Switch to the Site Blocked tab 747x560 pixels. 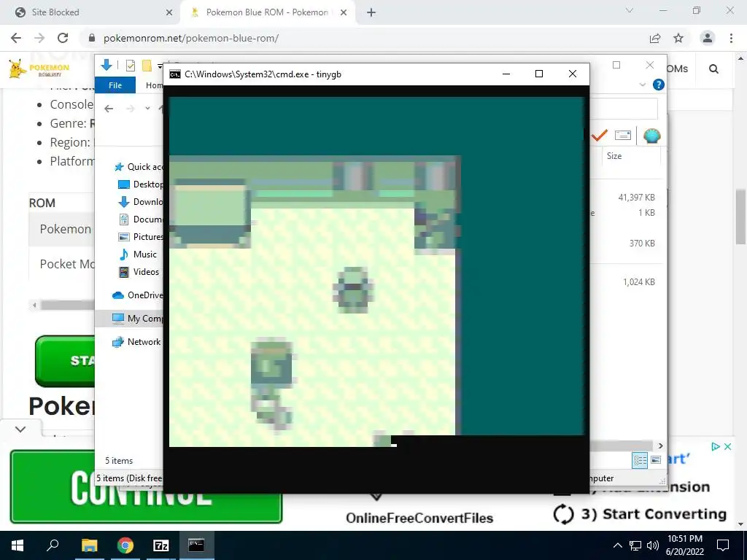[89, 12]
